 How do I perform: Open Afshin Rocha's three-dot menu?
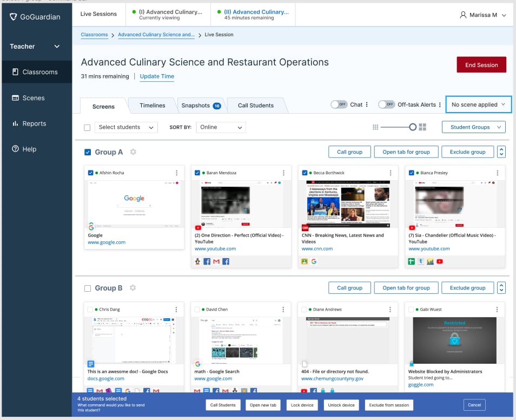click(177, 173)
